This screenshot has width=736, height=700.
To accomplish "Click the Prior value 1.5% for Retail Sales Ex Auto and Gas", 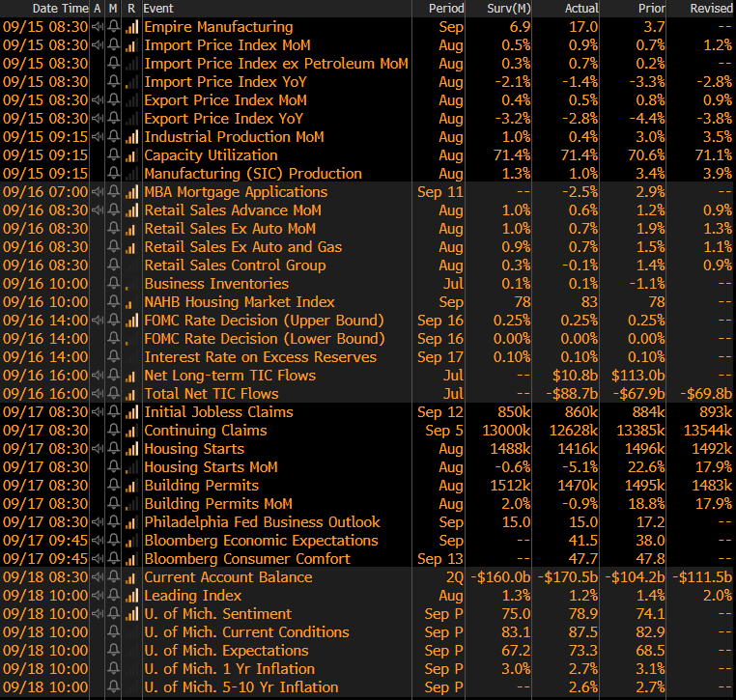I will pyautogui.click(x=651, y=247).
